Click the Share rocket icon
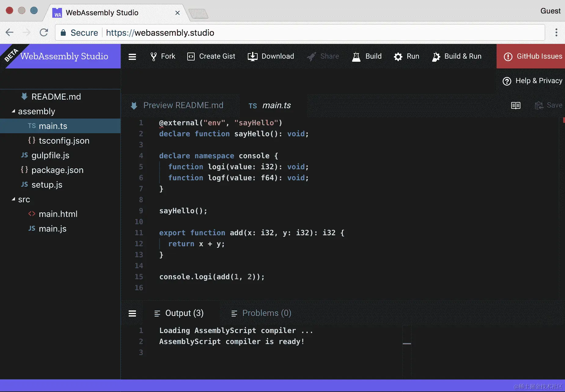Screen dimensions: 565x392 point(311,57)
